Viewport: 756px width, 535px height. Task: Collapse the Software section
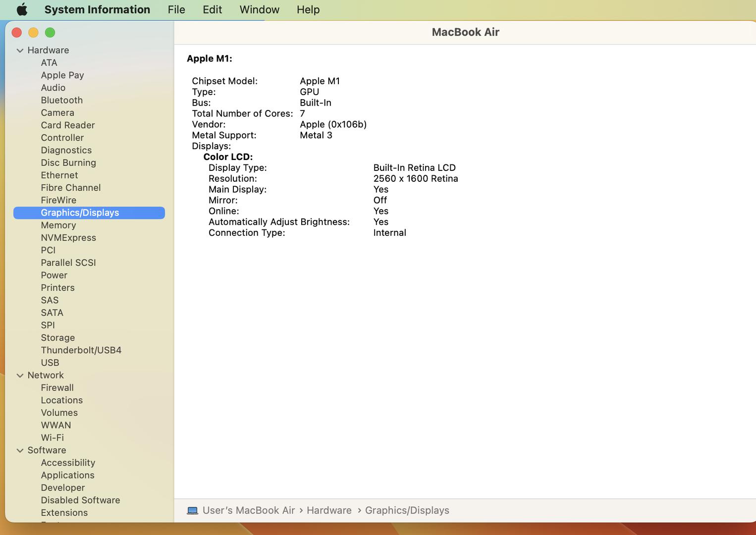(20, 450)
